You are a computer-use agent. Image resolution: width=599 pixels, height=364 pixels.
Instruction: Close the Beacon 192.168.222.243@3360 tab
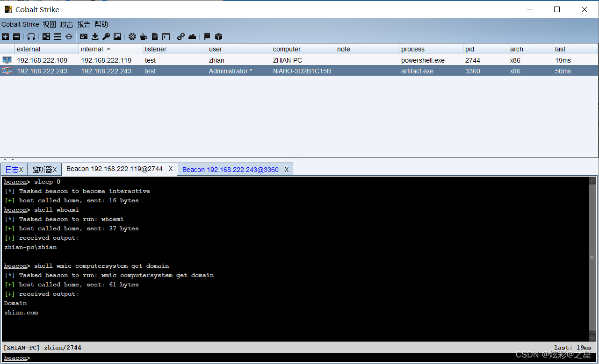click(x=287, y=170)
